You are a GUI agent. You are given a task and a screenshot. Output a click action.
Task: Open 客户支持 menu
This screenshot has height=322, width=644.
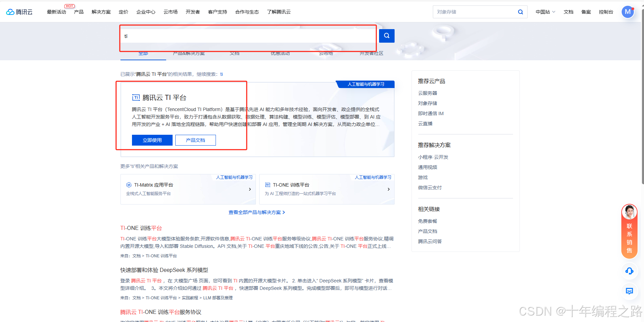pyautogui.click(x=218, y=12)
